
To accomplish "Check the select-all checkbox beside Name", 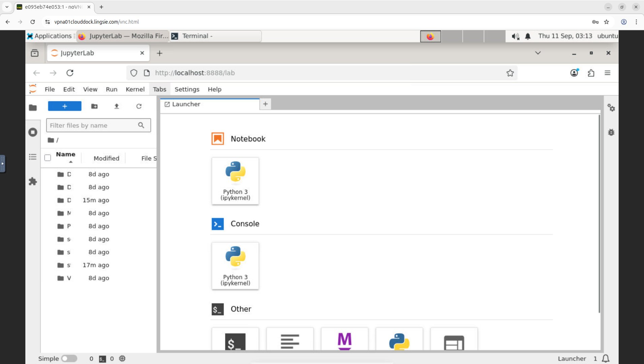I will point(48,157).
